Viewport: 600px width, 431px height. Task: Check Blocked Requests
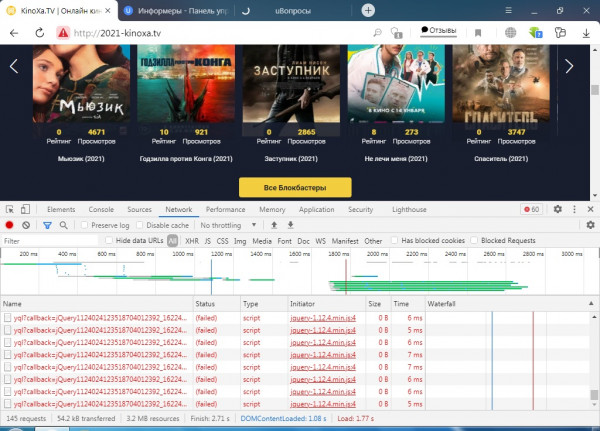click(474, 240)
